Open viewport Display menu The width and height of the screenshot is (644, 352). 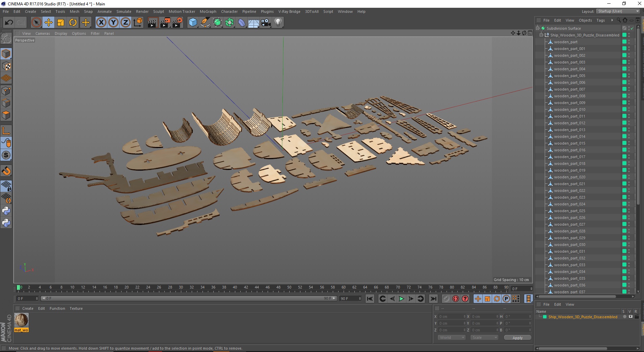[61, 33]
